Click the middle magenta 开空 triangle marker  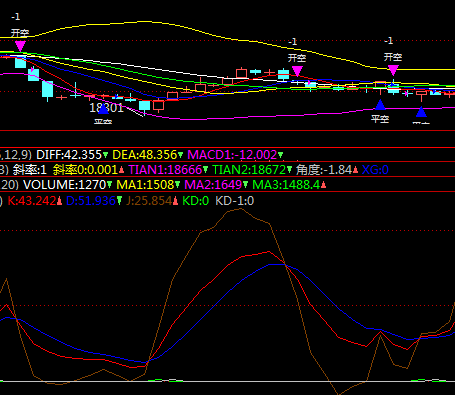pos(297,71)
